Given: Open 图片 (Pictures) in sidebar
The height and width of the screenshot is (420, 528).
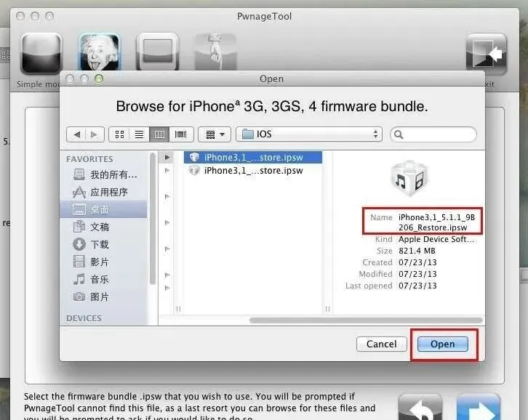Looking at the screenshot, I should (105, 296).
